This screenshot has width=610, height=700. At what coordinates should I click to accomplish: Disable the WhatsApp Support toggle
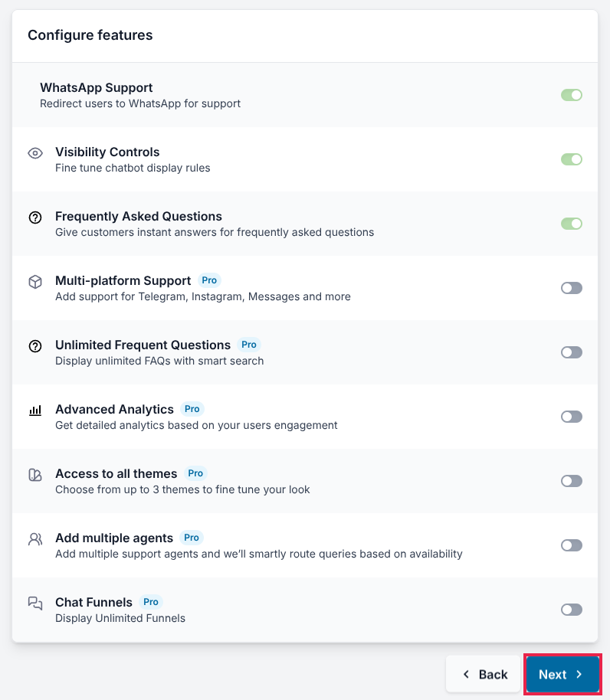pyautogui.click(x=572, y=95)
